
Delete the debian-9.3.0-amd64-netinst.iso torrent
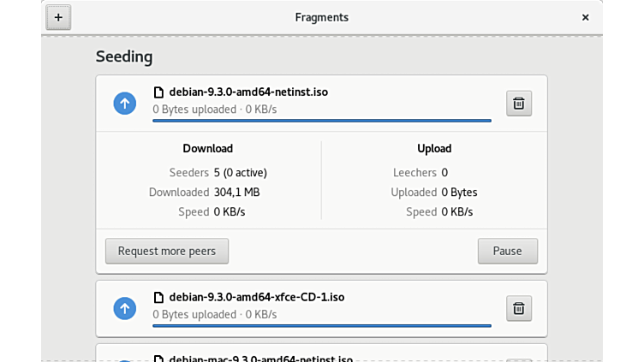click(x=518, y=104)
